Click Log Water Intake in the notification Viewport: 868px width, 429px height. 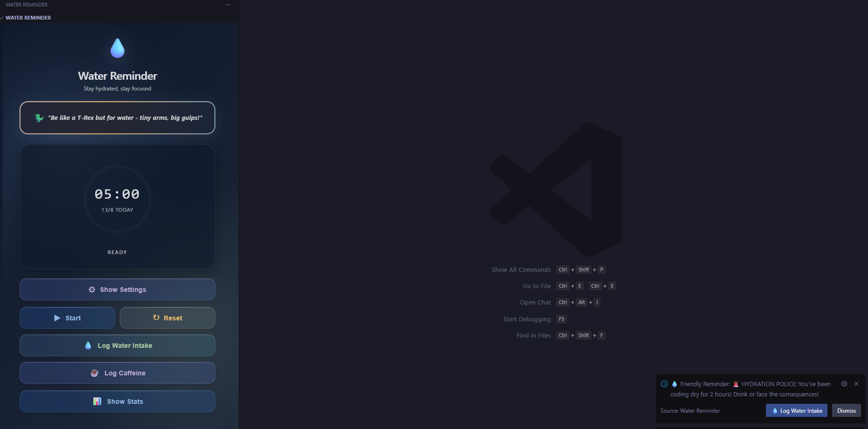click(797, 411)
